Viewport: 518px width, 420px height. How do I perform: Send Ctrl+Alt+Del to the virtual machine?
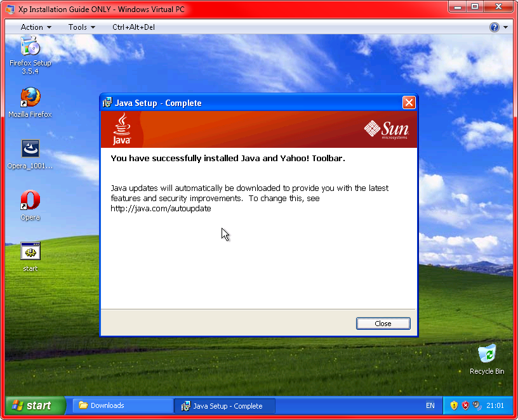click(133, 27)
